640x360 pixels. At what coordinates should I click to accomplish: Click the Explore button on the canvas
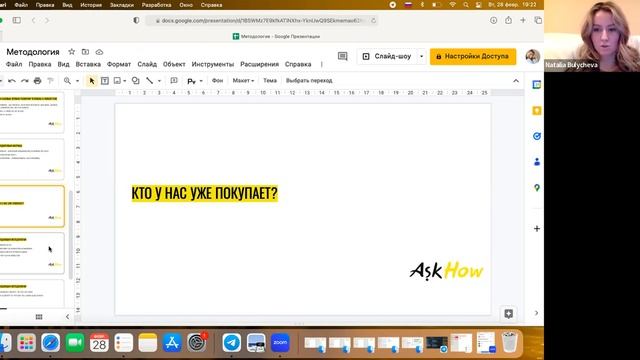coord(508,313)
